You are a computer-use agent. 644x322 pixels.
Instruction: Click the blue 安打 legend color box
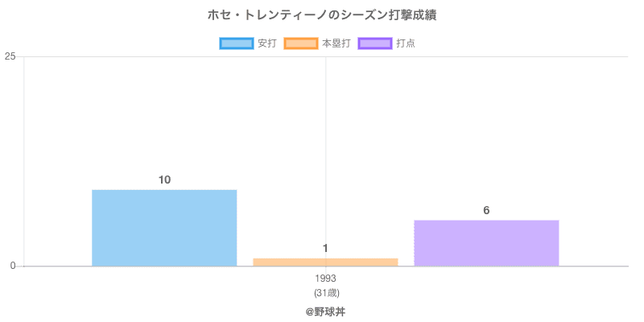[x=237, y=43]
